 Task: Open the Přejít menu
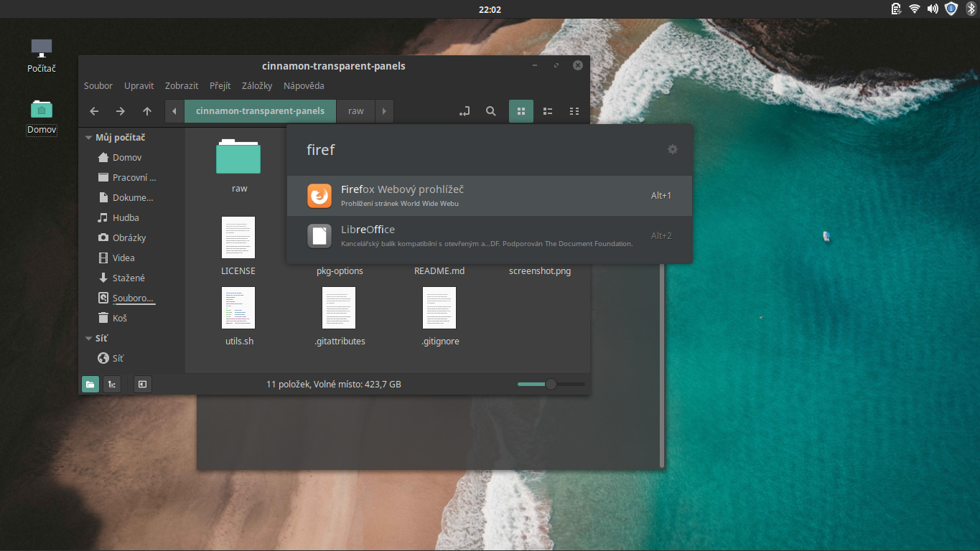point(220,85)
